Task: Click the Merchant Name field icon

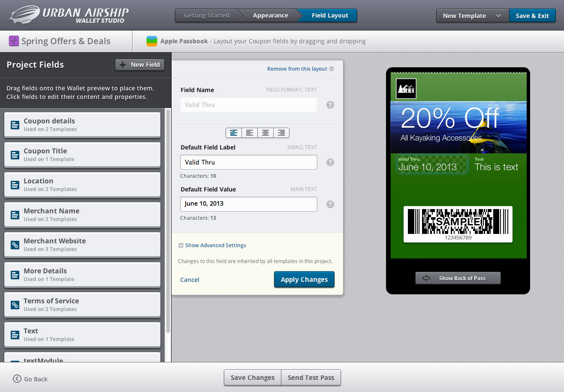Action: coord(15,215)
